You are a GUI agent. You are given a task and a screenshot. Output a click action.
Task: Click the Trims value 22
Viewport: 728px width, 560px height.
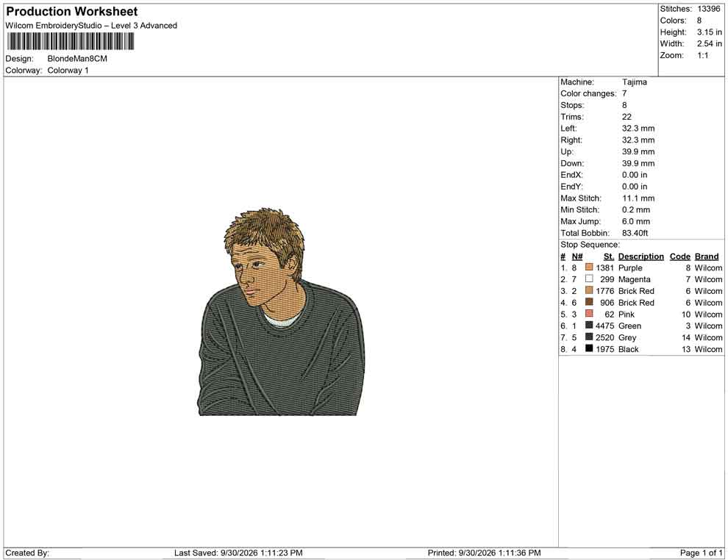click(627, 117)
